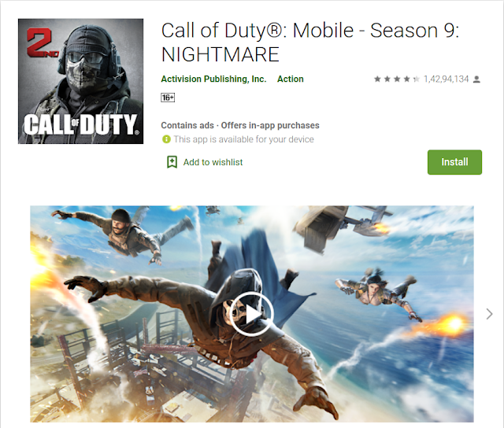Click 'This app is available for your device'
Viewport: 504px width, 428px height.
[243, 139]
